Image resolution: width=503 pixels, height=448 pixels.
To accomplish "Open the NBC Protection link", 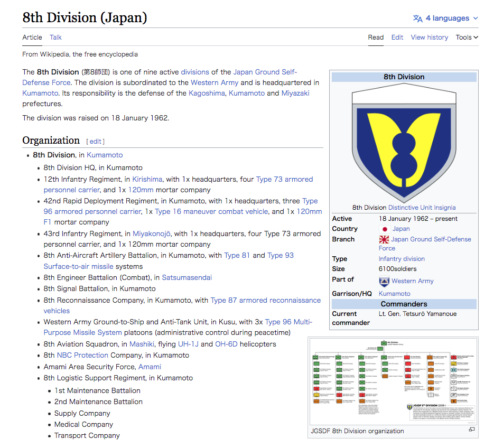I will click(x=82, y=356).
